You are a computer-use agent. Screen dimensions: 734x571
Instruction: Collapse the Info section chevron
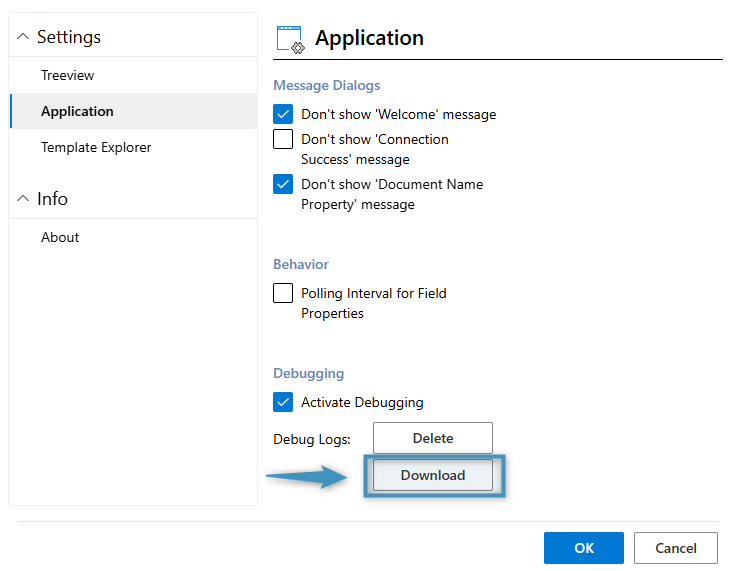click(23, 199)
